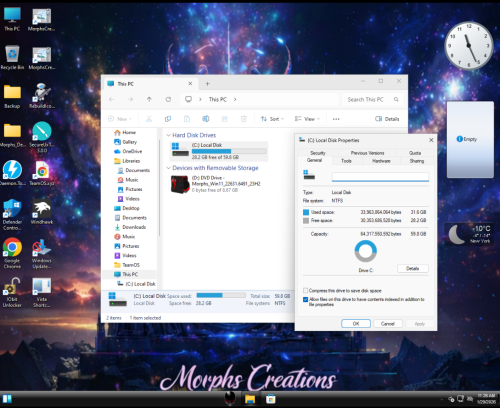Open the View dropdown menu
Screen dimensions: 500x408
coord(307,119)
